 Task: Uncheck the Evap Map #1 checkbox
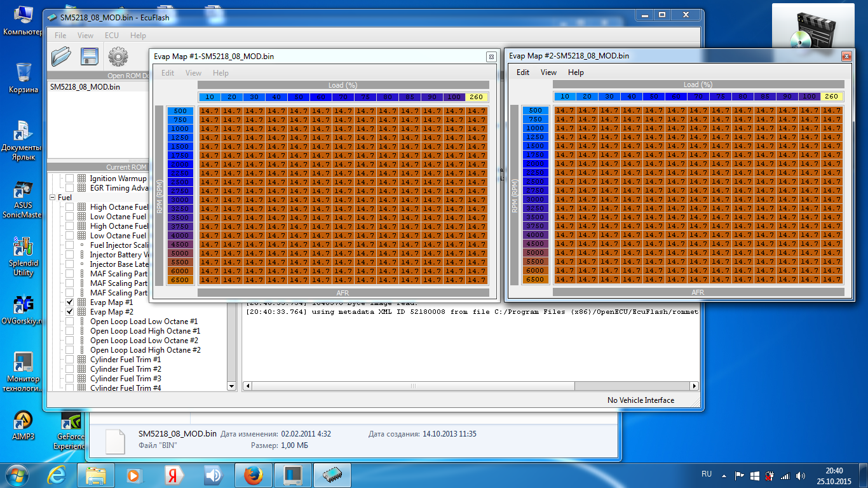pyautogui.click(x=70, y=302)
